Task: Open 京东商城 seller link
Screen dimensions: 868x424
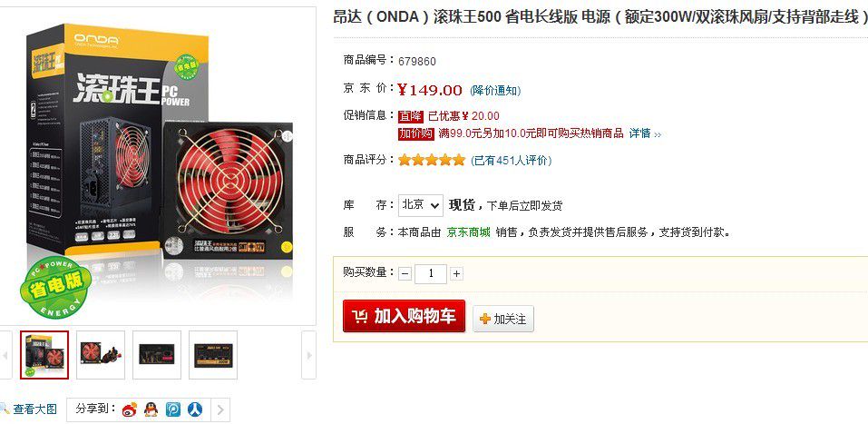Action: 468,232
